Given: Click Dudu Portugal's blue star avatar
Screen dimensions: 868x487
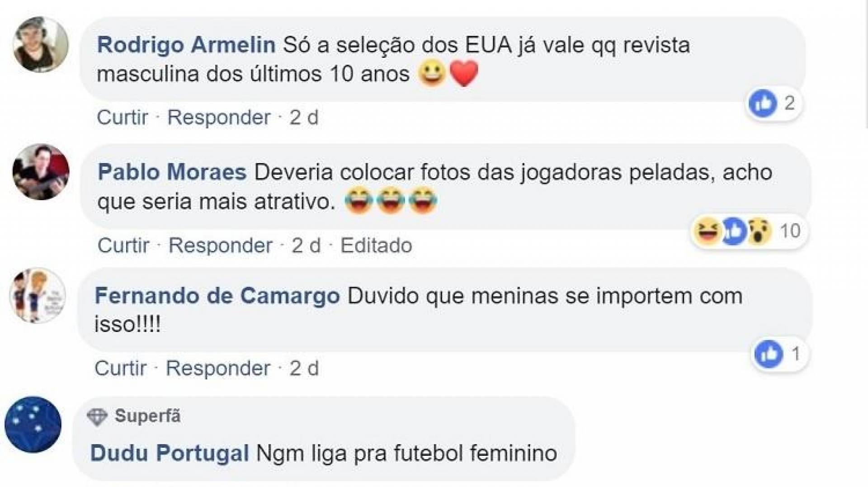Looking at the screenshot, I should click(x=33, y=424).
